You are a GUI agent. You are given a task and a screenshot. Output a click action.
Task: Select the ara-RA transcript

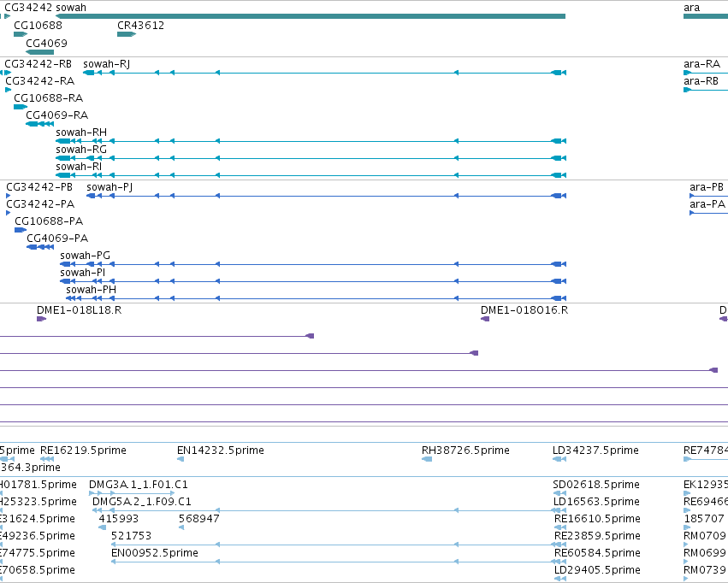(x=706, y=73)
